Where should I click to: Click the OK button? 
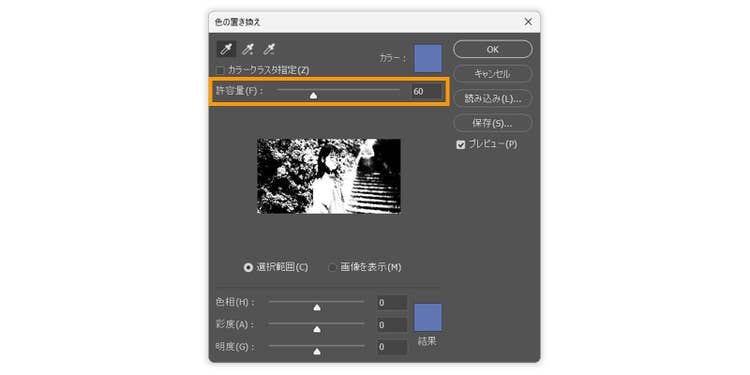[493, 49]
